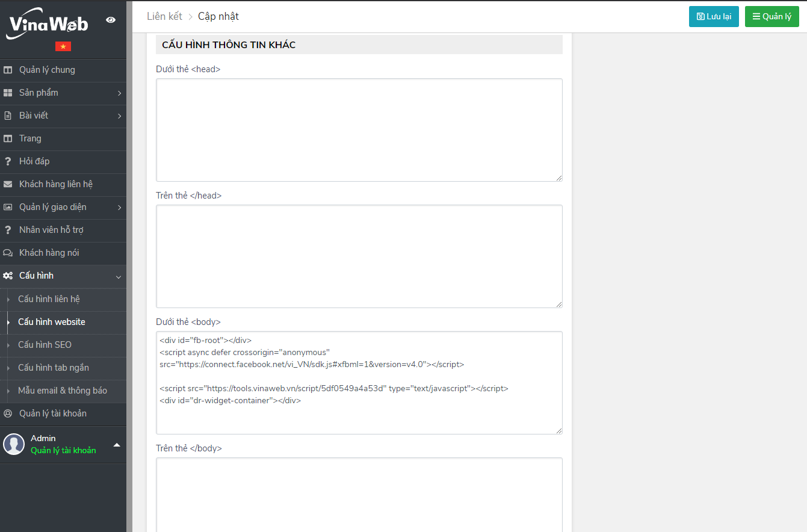This screenshot has width=807, height=532.
Task: Click into the Dưới thẻ <head> textarea
Action: [x=359, y=129]
